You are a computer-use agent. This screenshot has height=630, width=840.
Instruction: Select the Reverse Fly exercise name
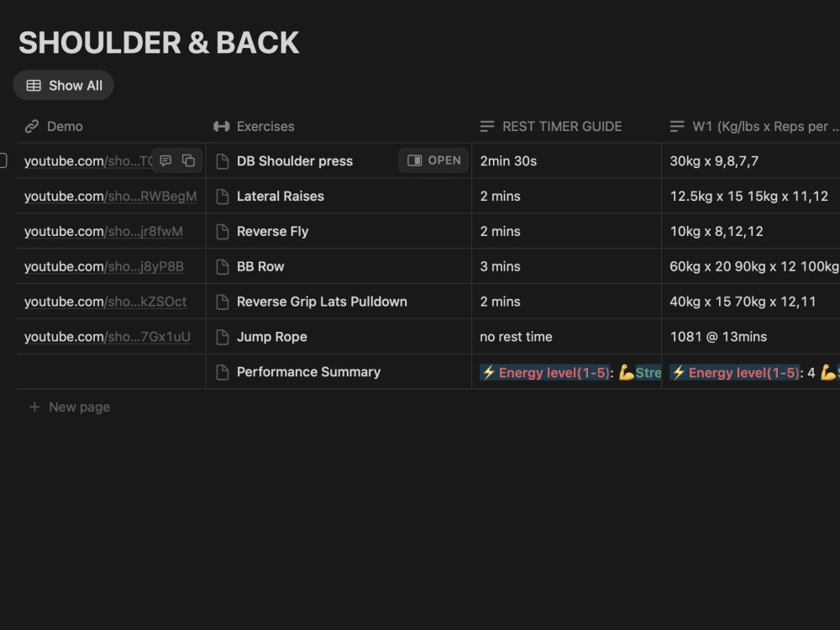click(272, 232)
